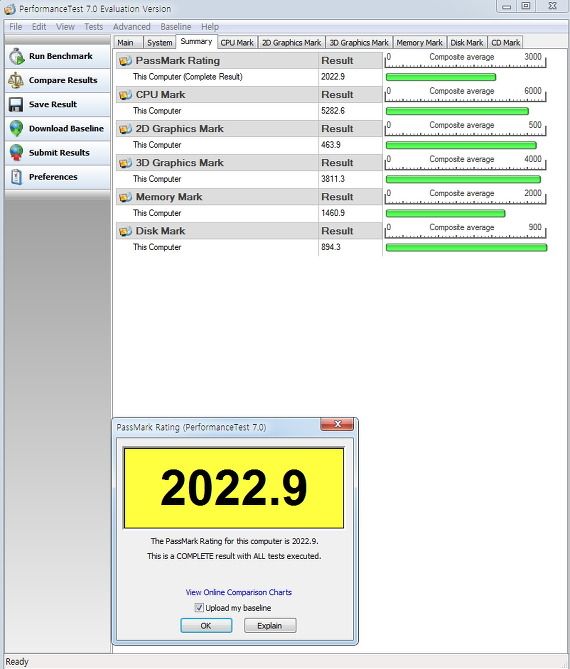Click the 2D Graphics Mark green result bar
The height and width of the screenshot is (669, 570).
(461, 145)
